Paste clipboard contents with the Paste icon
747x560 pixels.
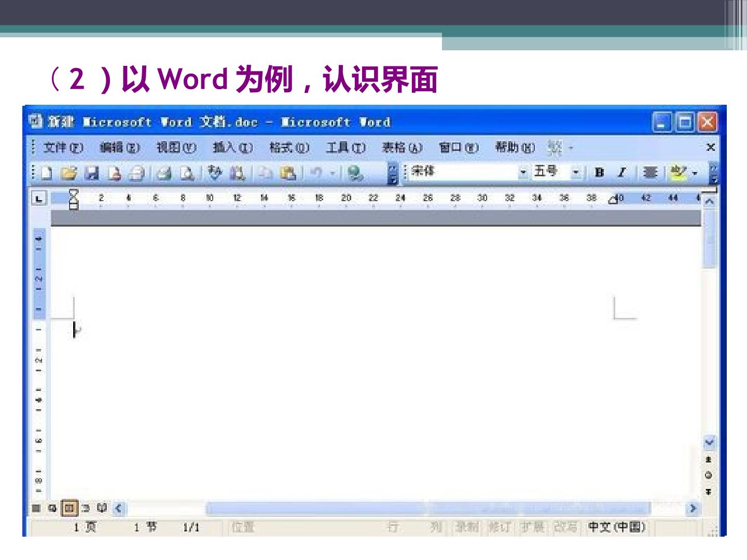287,173
